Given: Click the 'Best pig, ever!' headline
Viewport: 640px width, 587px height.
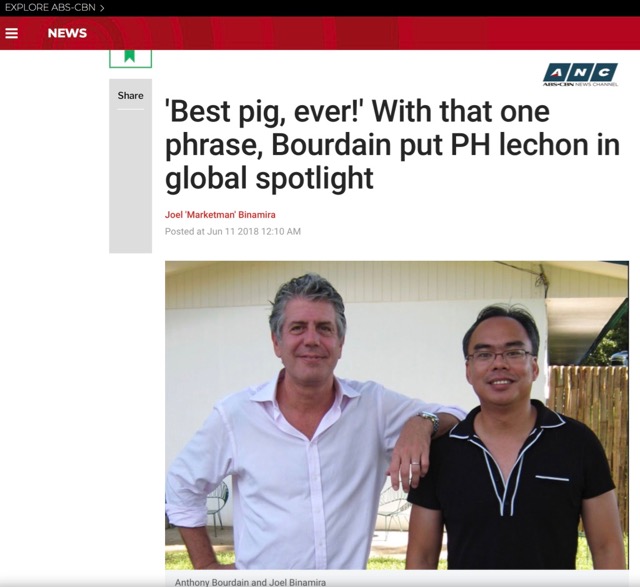Looking at the screenshot, I should pos(392,145).
